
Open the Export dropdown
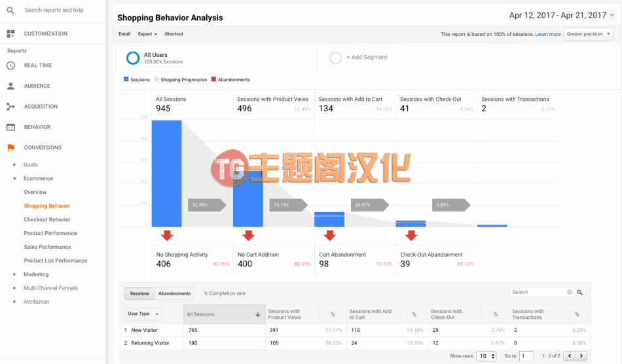[x=147, y=34]
